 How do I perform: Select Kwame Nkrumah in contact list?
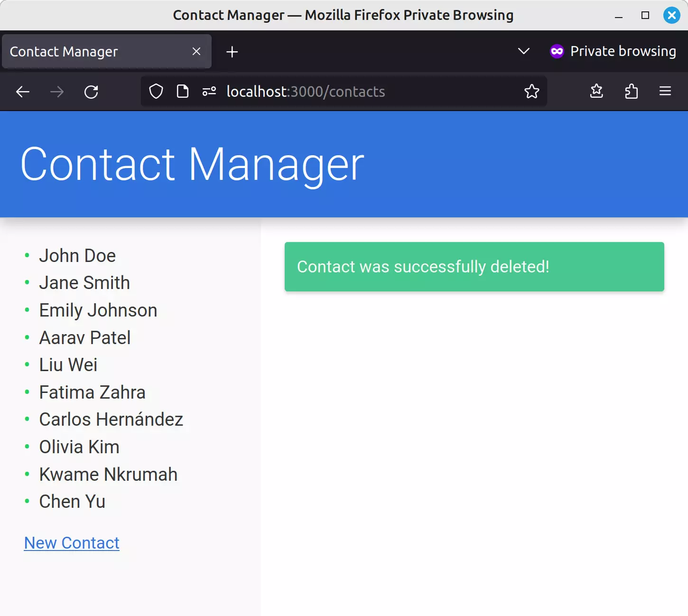coord(108,474)
